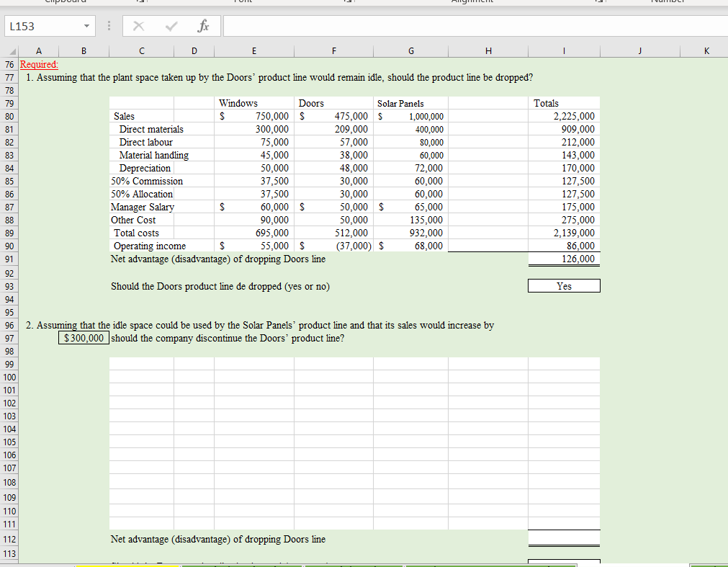Select column G header
The height and width of the screenshot is (567, 728).
click(x=411, y=51)
